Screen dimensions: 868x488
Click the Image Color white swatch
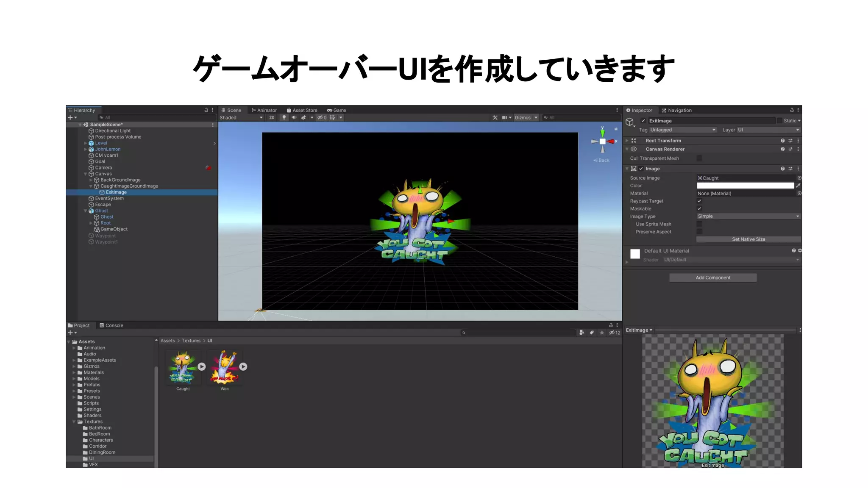[745, 186]
